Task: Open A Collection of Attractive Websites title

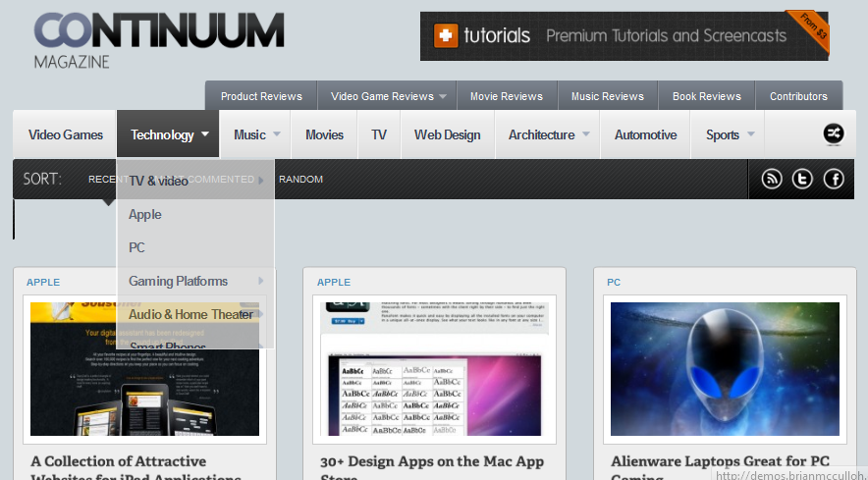Action: coord(136,468)
